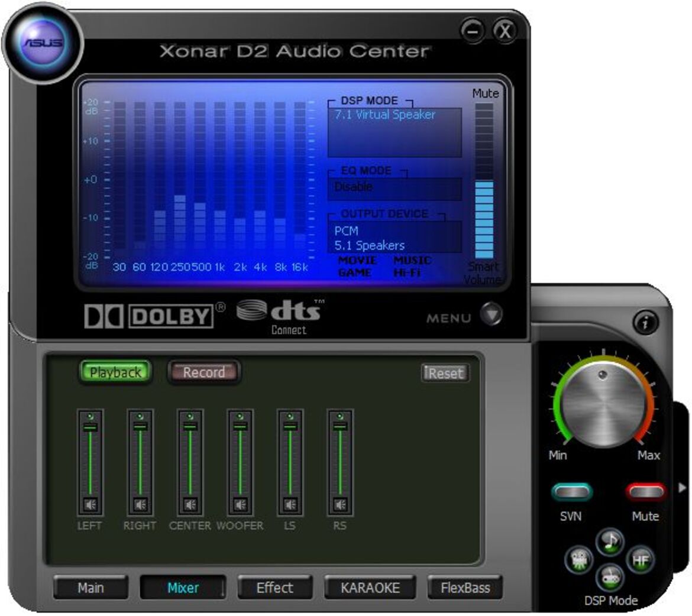Select the Hi-Fi (HF) DSP mode icon
692x616 pixels.
tap(641, 560)
